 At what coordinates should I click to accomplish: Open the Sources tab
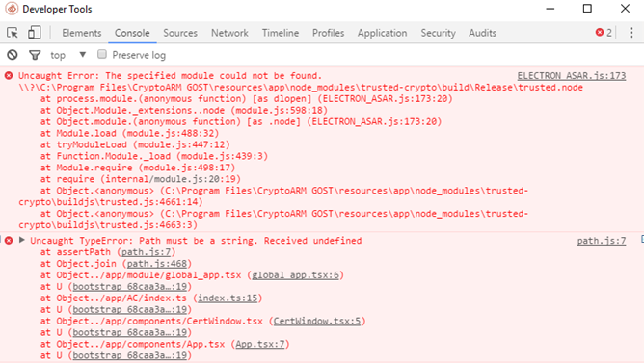click(x=180, y=33)
